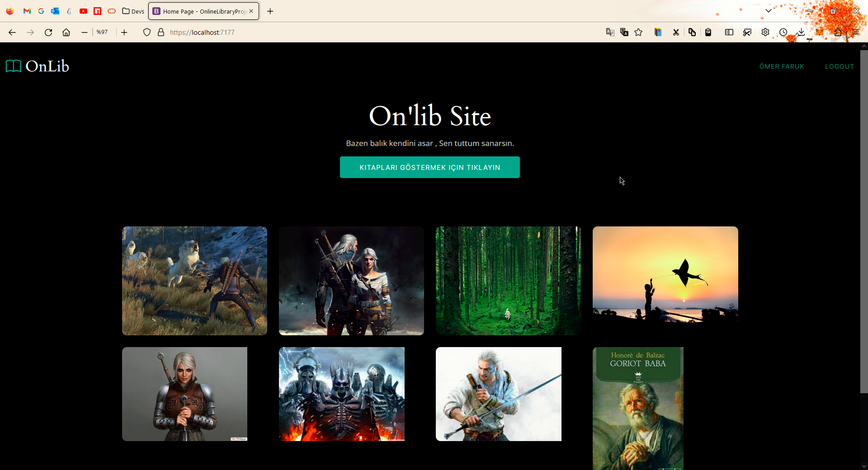
Task: Open the pinned orange rounded-rectangle tab
Action: point(112,11)
